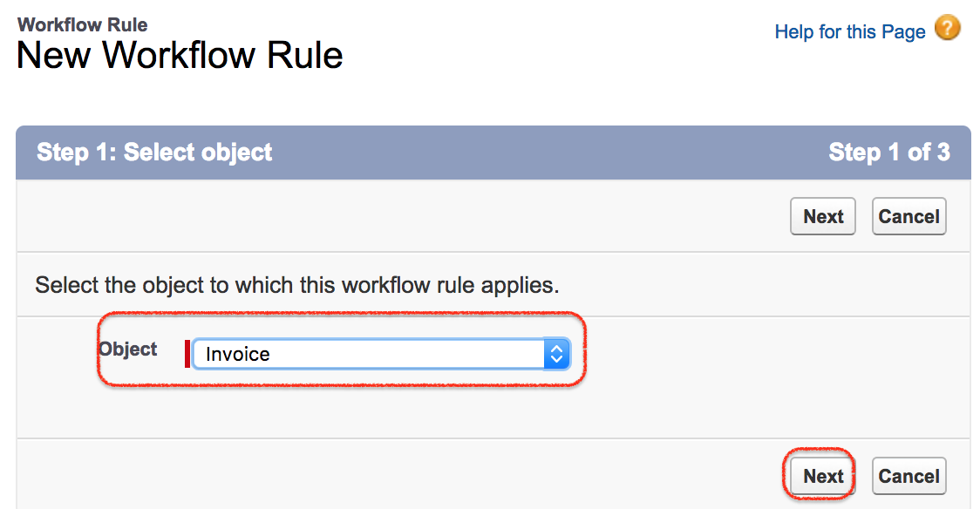Click the red required-field marker beside Object
This screenshot has height=509, width=980.
tap(187, 354)
